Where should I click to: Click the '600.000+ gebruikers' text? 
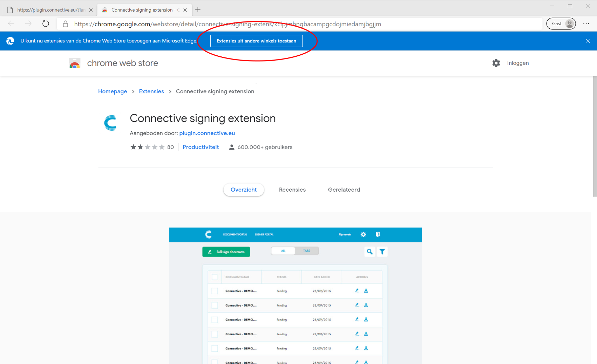pos(265,147)
